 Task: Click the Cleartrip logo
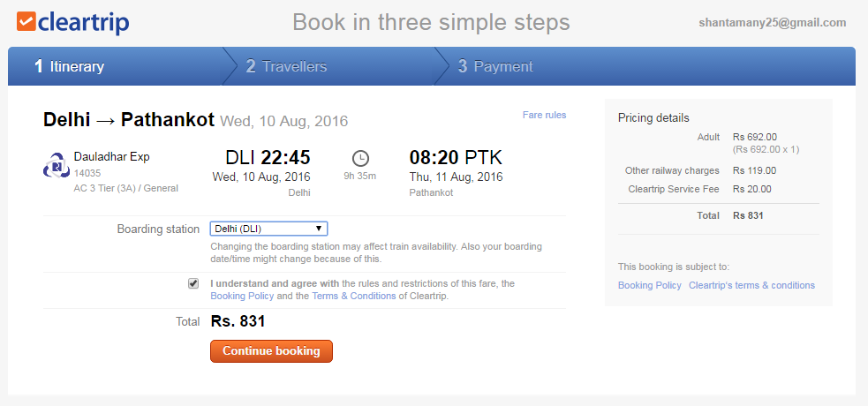point(72,22)
